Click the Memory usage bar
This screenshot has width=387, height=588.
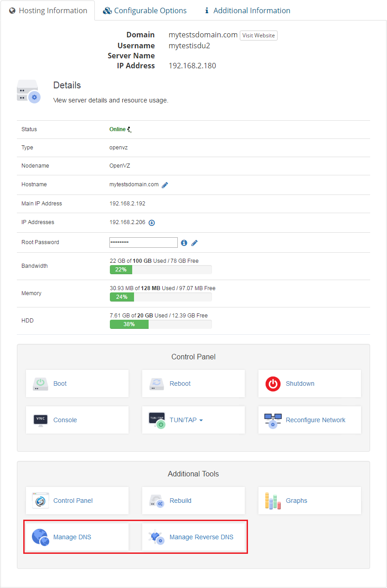click(x=160, y=297)
